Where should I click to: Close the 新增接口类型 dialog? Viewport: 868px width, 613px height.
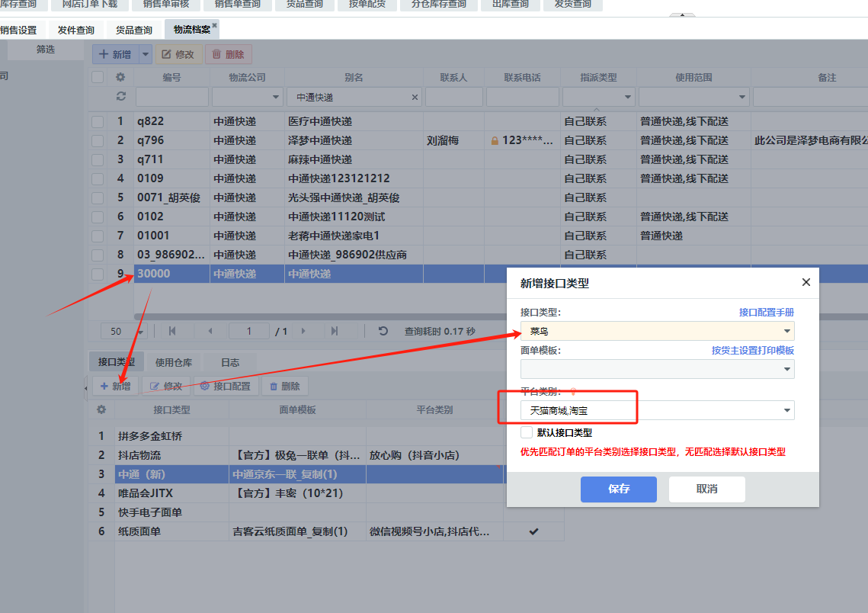click(x=806, y=282)
